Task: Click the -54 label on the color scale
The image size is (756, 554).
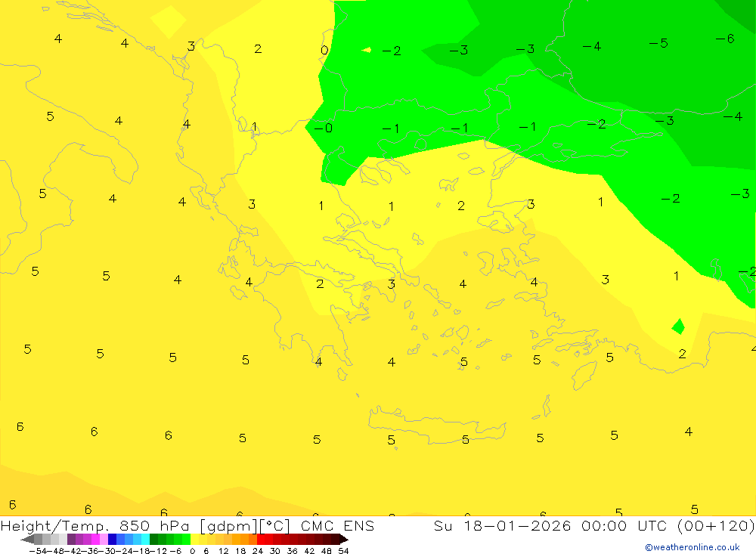Action: (38, 551)
